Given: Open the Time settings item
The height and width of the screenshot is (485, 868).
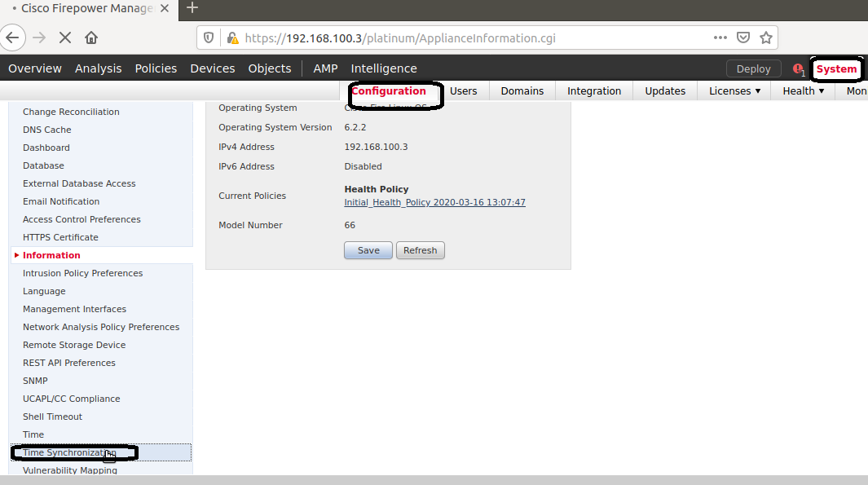Looking at the screenshot, I should 33,434.
